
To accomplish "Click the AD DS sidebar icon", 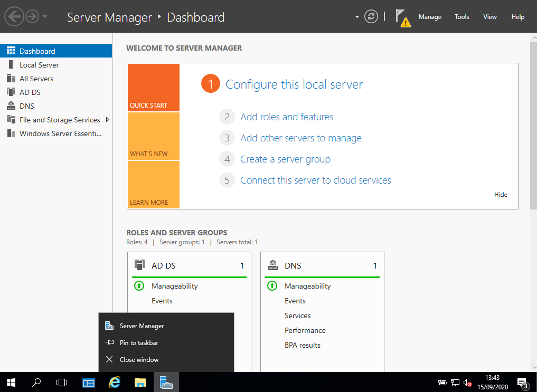I will (x=11, y=92).
